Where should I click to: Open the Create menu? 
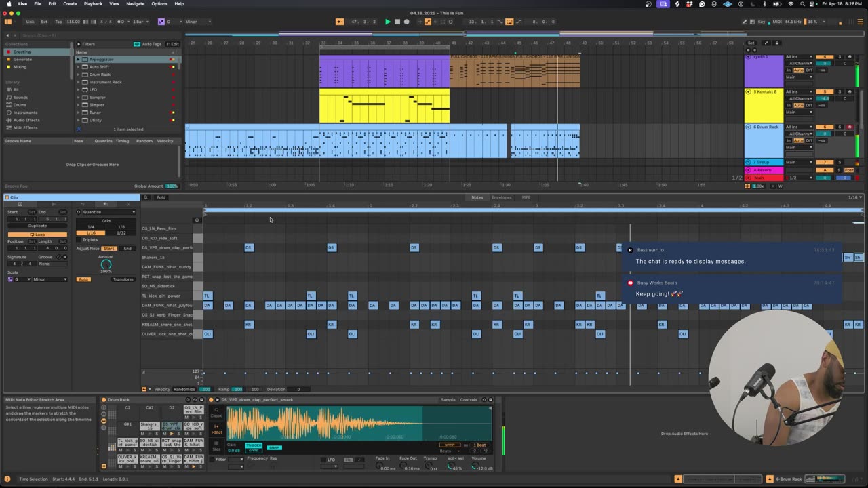click(70, 4)
